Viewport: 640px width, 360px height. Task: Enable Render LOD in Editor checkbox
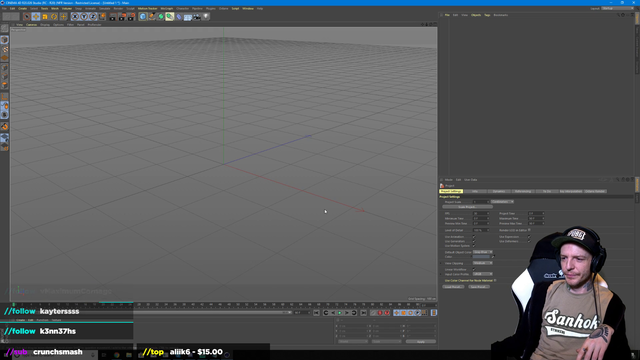tap(529, 230)
